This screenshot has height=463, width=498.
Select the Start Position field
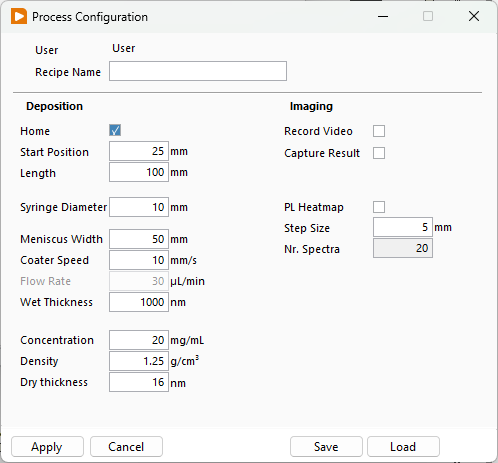(x=139, y=151)
